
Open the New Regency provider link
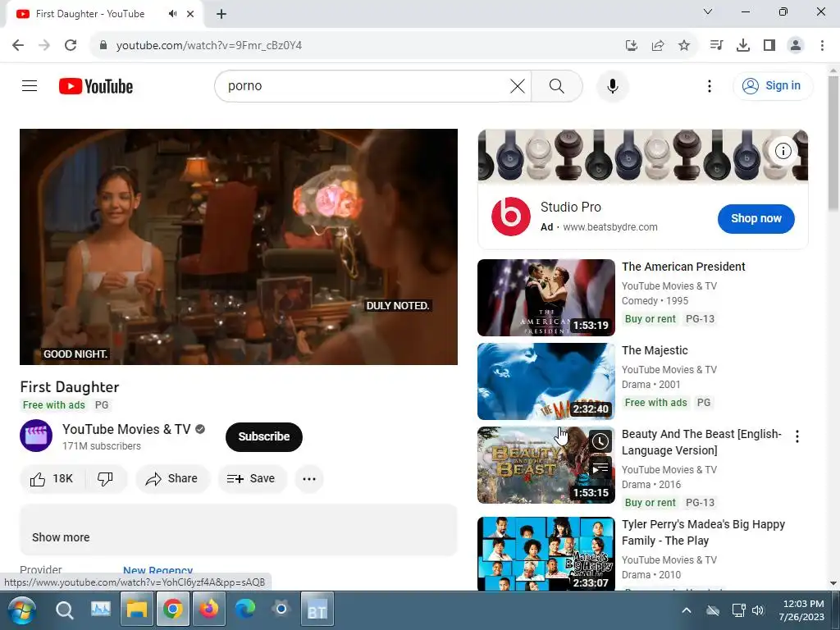(158, 570)
